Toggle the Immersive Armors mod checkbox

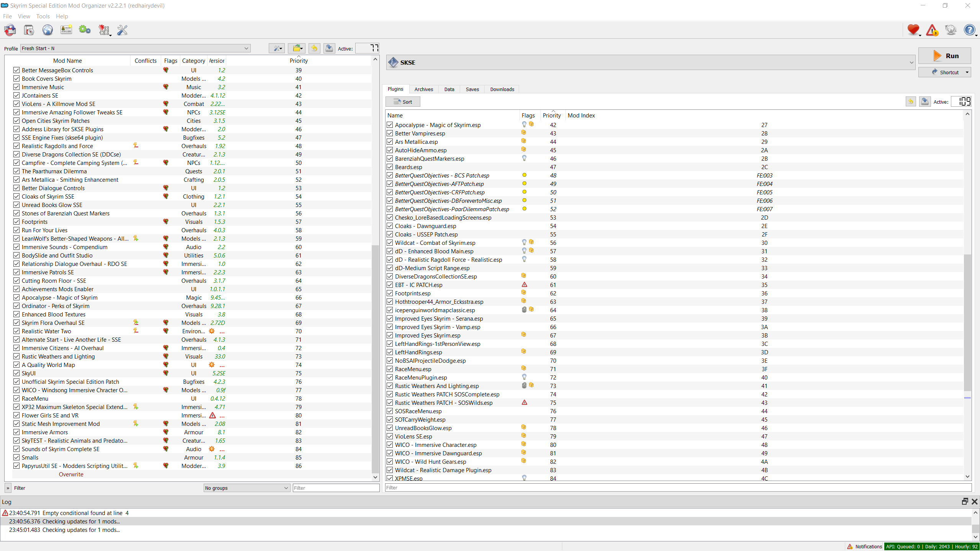[16, 432]
